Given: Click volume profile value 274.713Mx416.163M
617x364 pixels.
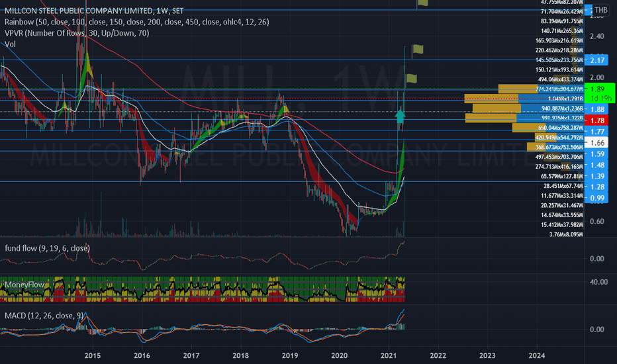Looking at the screenshot, I should (x=559, y=167).
